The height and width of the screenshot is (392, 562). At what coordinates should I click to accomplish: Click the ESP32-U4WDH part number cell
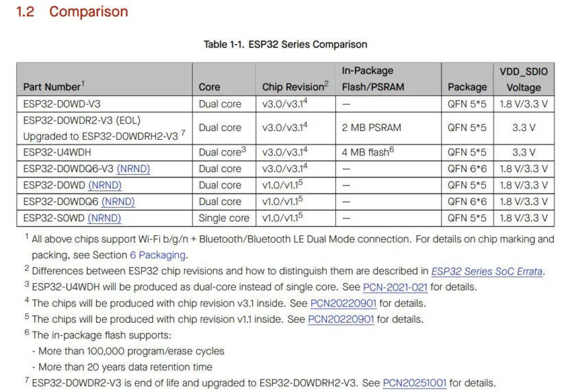tap(58, 152)
